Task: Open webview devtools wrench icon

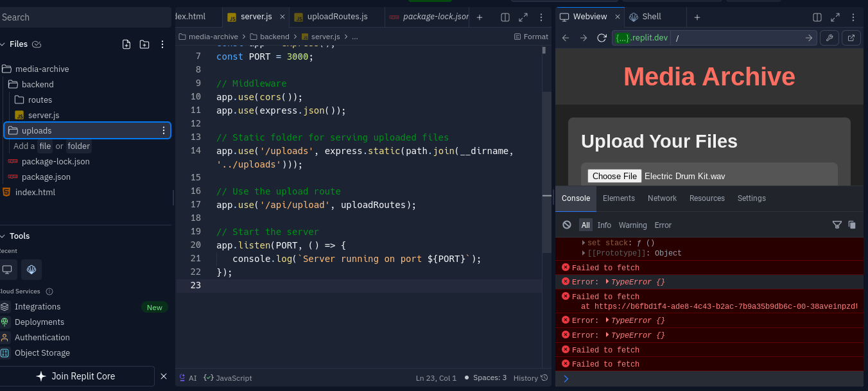Action: (x=829, y=38)
